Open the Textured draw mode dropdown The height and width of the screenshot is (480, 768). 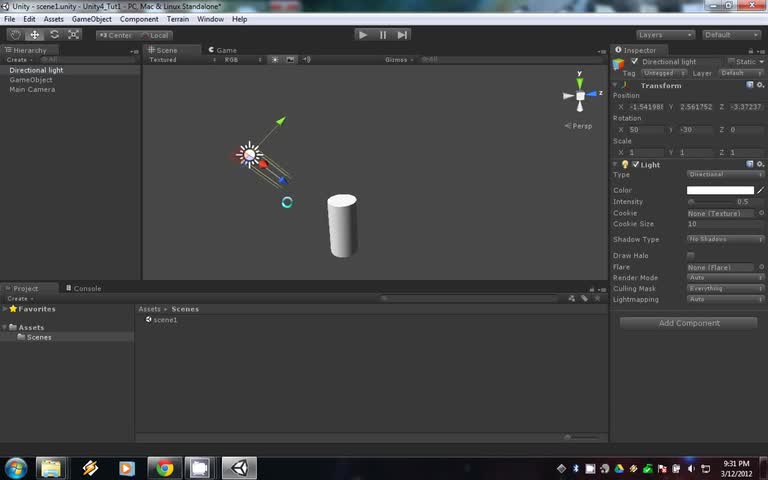(182, 60)
